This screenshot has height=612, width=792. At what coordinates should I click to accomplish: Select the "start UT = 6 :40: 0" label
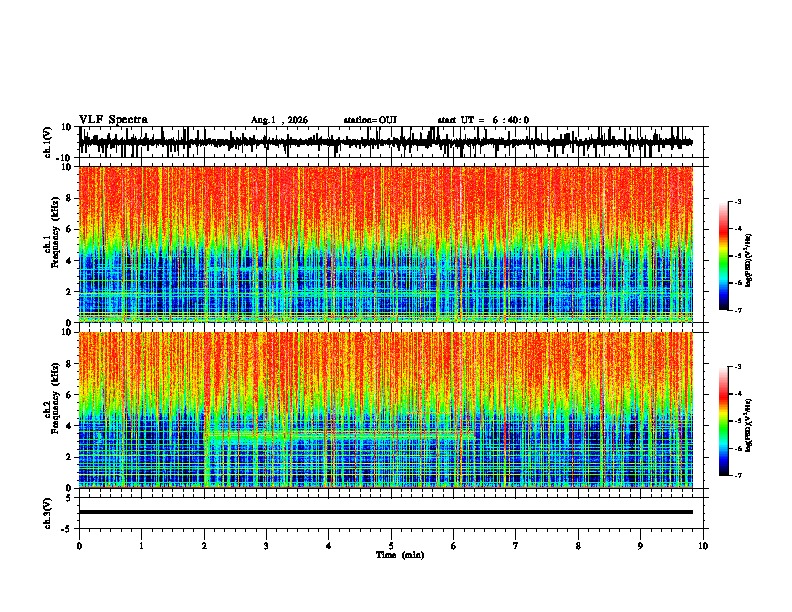pos(483,120)
